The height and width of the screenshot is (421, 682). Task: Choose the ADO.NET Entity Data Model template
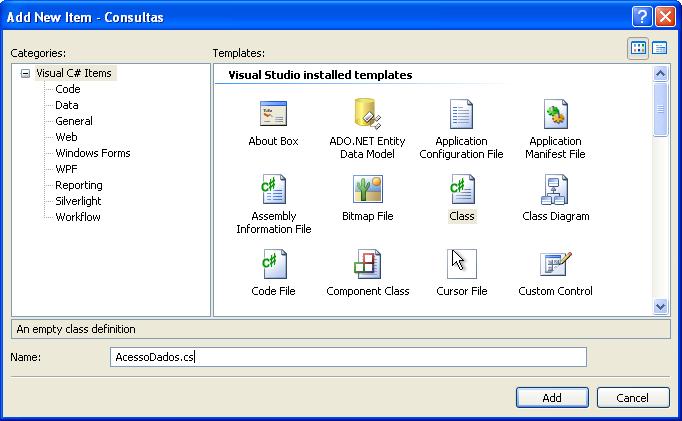(x=367, y=115)
